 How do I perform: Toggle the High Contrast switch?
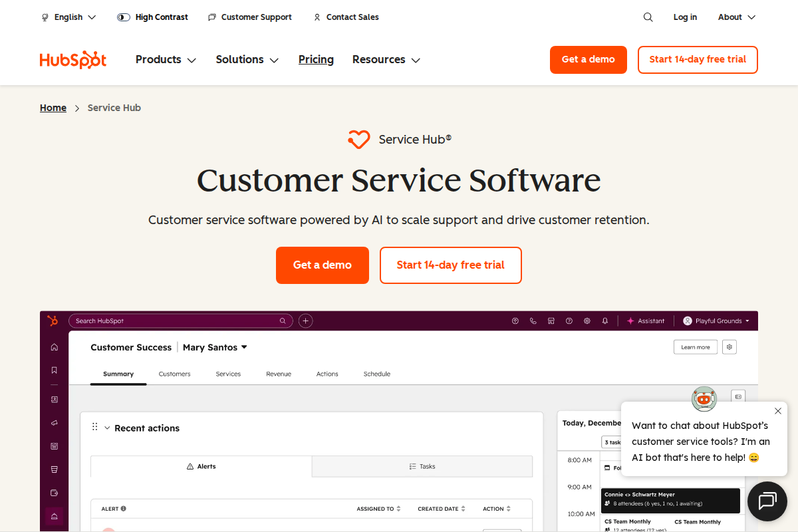coord(124,17)
